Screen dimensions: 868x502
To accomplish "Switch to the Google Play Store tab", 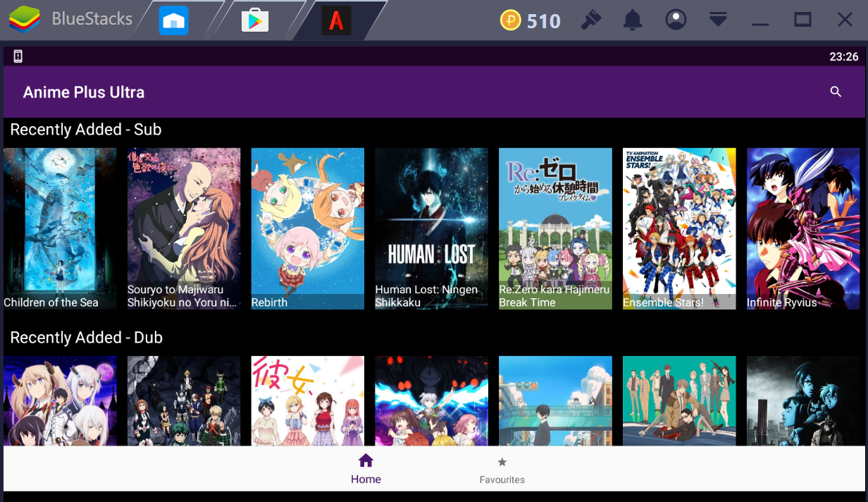I will 255,20.
